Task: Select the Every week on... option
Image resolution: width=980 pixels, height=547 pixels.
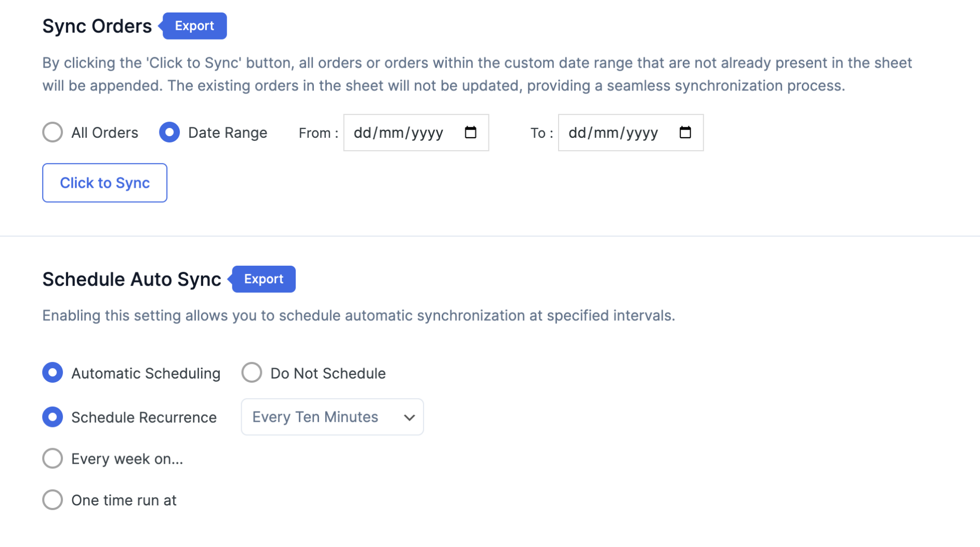Action: coord(52,459)
